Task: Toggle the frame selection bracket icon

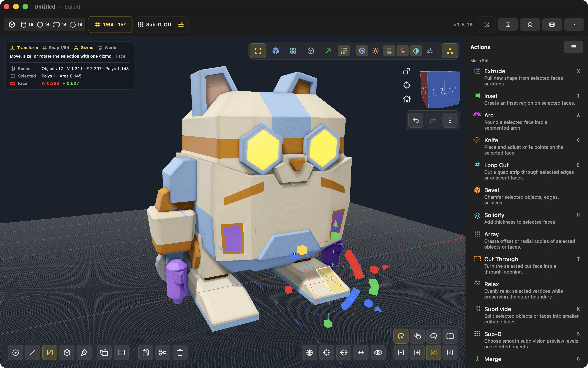Action: pyautogui.click(x=258, y=51)
